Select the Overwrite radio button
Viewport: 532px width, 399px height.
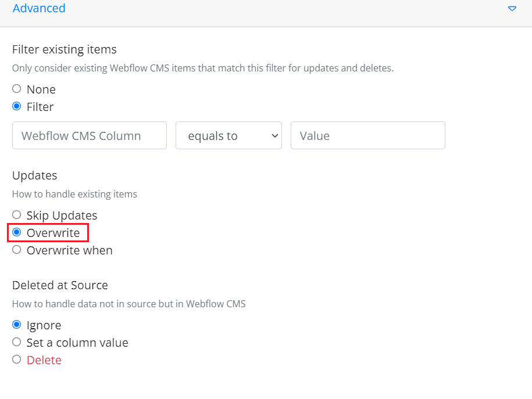coord(17,232)
